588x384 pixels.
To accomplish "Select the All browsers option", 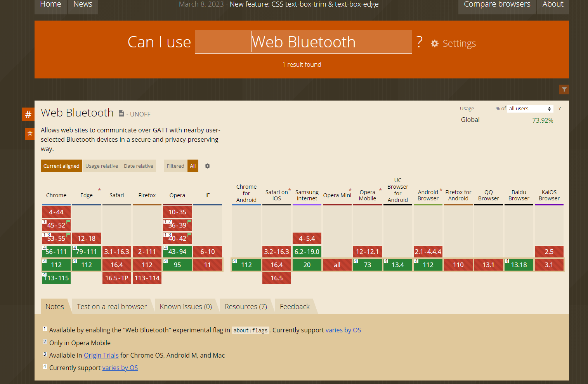I will (193, 166).
